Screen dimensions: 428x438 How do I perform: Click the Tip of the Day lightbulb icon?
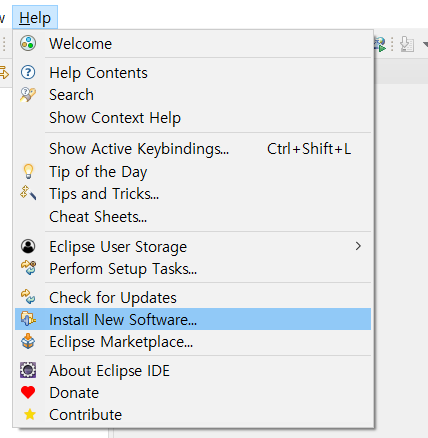(x=28, y=171)
